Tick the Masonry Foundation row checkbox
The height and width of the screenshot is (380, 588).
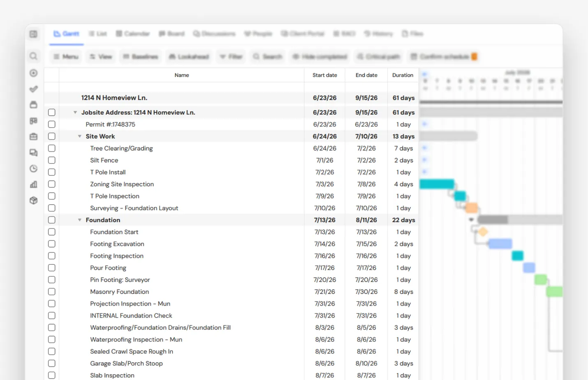coord(51,292)
